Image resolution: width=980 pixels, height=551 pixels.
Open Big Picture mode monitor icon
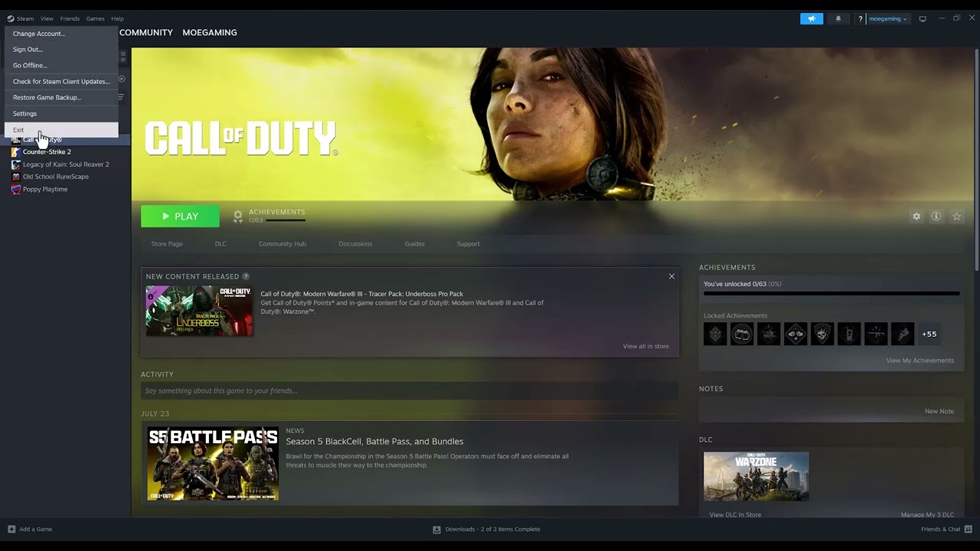pos(923,18)
